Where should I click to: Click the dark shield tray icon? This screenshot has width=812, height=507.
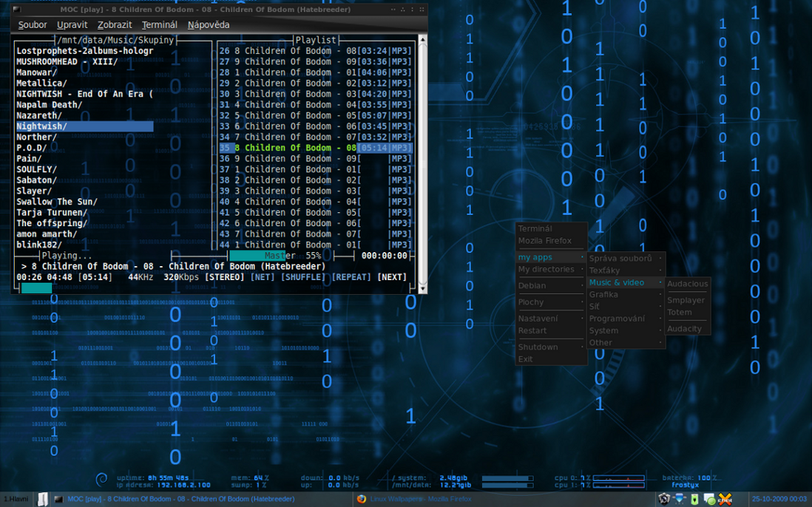[664, 500]
